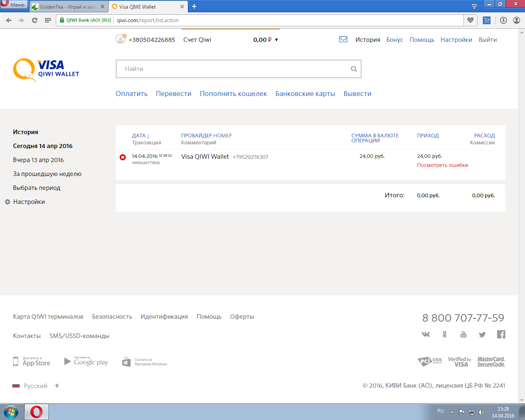Open the tab list menu icon
Screen dimensions: 525x420
[x=475, y=6]
